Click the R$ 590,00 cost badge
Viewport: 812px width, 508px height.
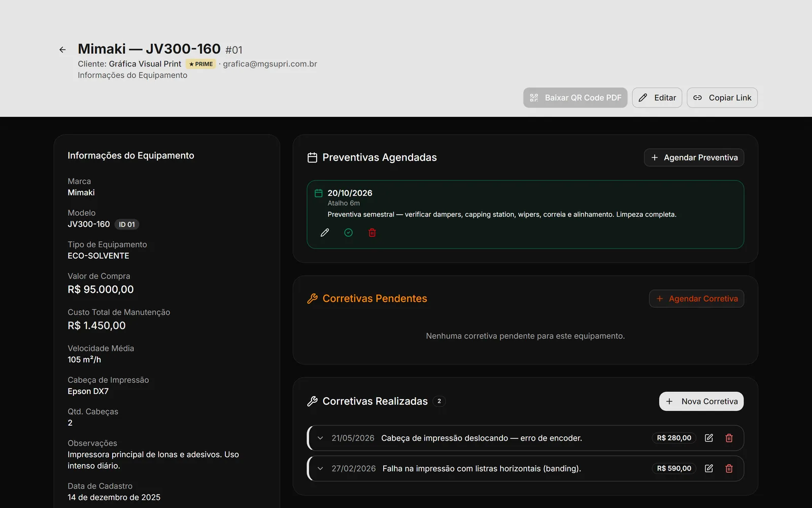click(x=674, y=468)
